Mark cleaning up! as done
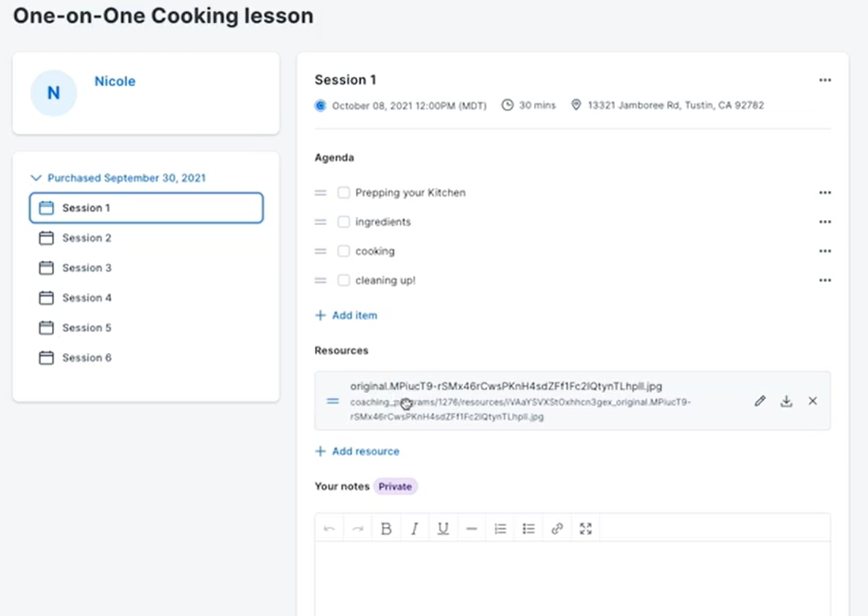This screenshot has height=616, width=868. point(343,281)
